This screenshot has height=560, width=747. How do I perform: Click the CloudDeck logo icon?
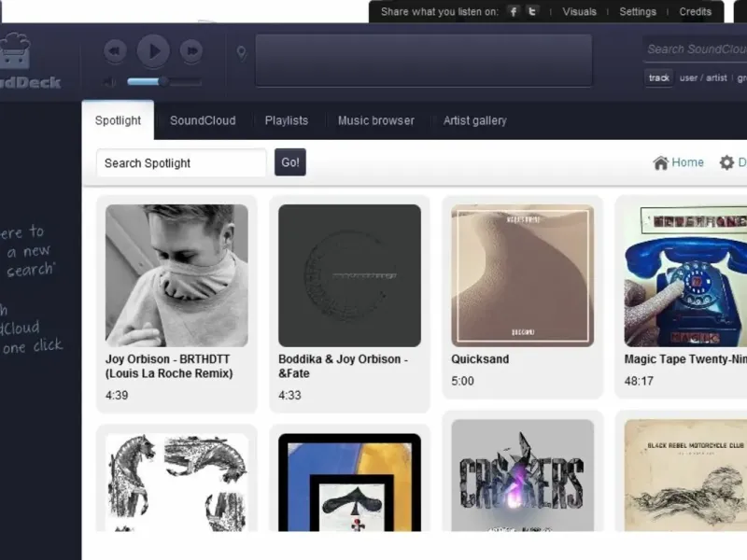(x=15, y=51)
